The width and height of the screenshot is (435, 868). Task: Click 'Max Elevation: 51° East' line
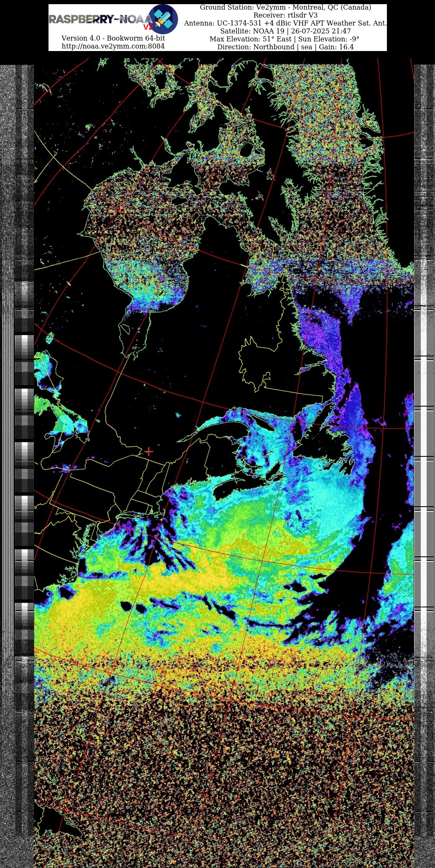pyautogui.click(x=284, y=39)
